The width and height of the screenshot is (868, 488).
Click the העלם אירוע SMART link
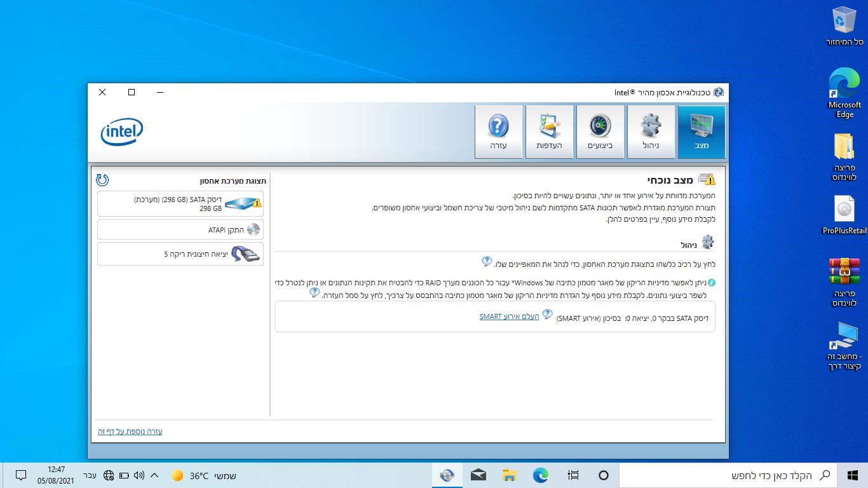pos(509,316)
